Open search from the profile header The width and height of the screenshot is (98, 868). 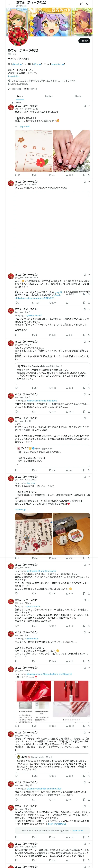click(x=88, y=4)
